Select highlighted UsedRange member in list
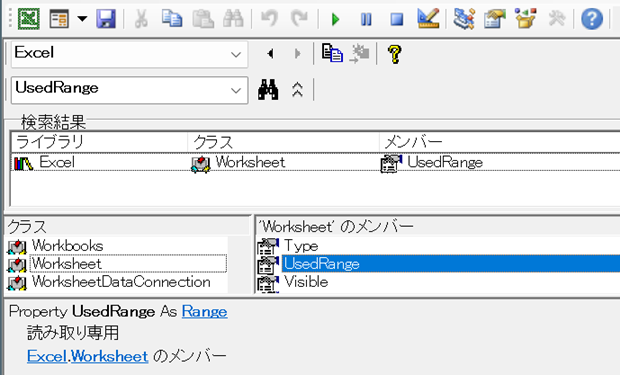The image size is (620, 375). [450, 264]
